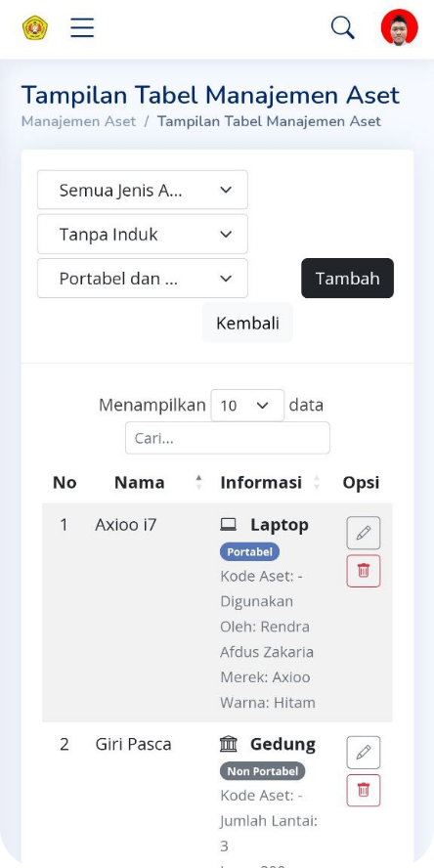
Task: Edit the Axioo i7 asset with pencil icon
Action: point(364,533)
